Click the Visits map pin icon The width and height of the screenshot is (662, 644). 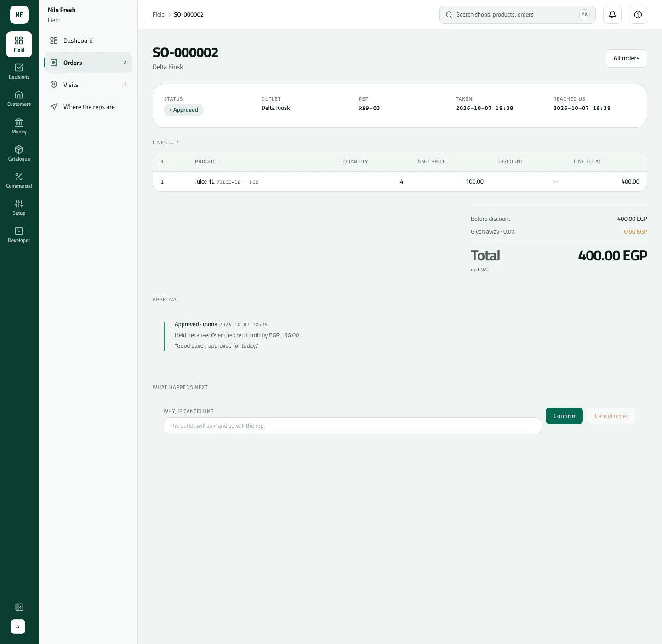pos(54,85)
